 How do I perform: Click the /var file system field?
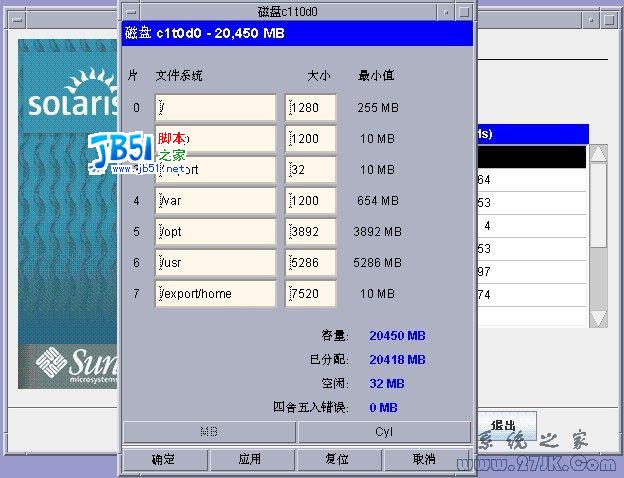[215, 201]
